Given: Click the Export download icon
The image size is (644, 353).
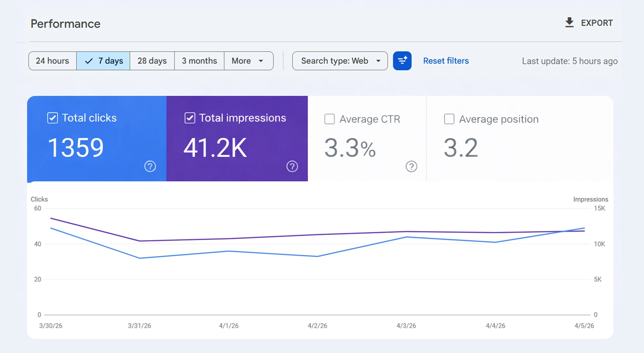Looking at the screenshot, I should [569, 23].
